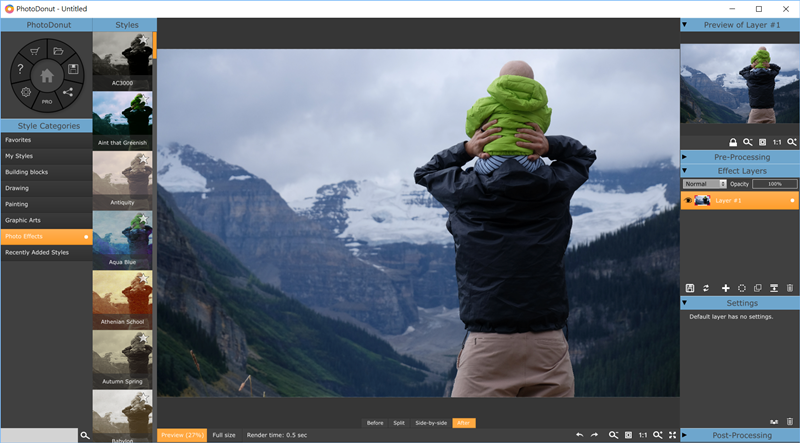The width and height of the screenshot is (800, 443).
Task: Show the After view
Action: tap(464, 423)
